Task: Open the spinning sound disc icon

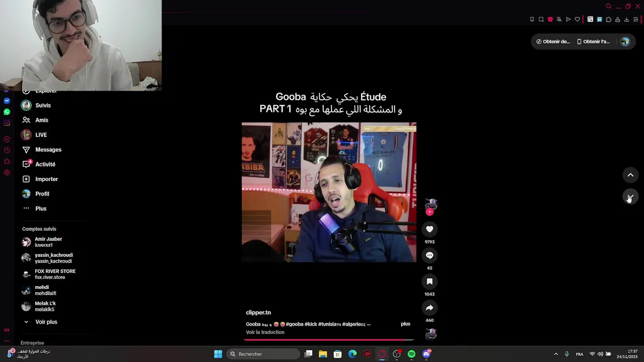Action: (431, 334)
